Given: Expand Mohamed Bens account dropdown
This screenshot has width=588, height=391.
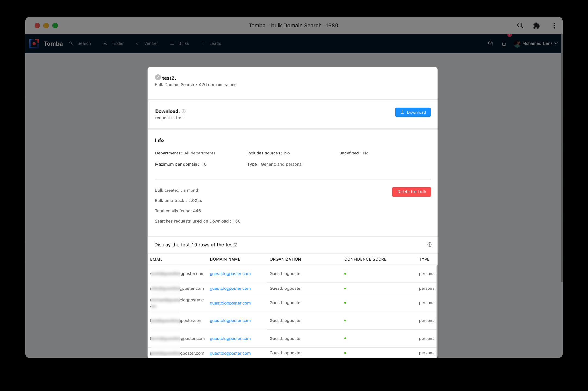Looking at the screenshot, I should (537, 43).
